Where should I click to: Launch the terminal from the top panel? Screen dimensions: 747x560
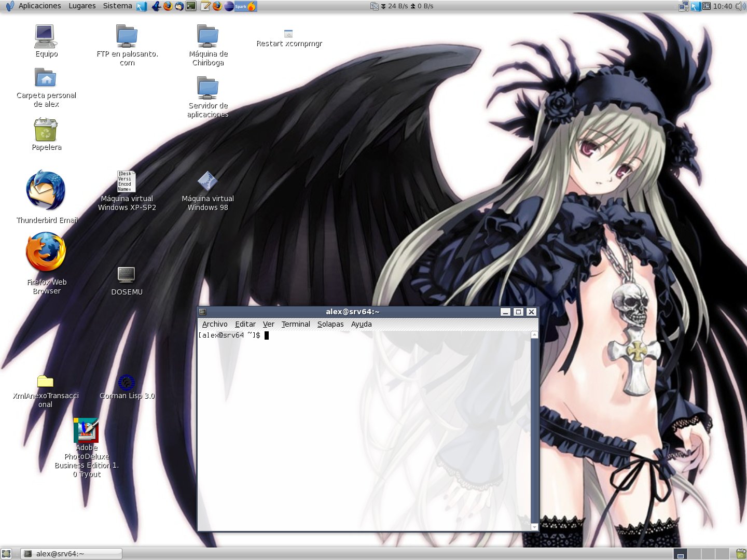tap(191, 6)
